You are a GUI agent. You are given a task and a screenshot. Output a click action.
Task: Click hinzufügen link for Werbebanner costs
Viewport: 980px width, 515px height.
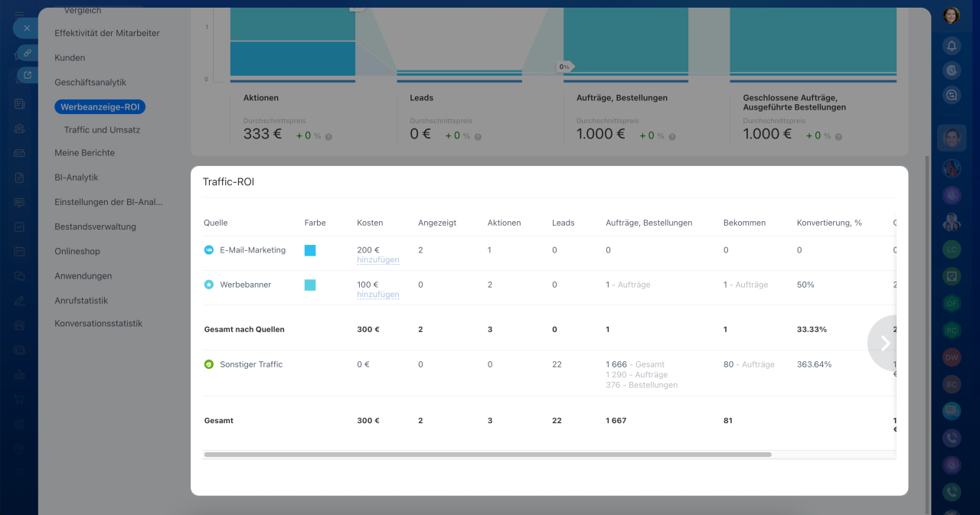[377, 295]
